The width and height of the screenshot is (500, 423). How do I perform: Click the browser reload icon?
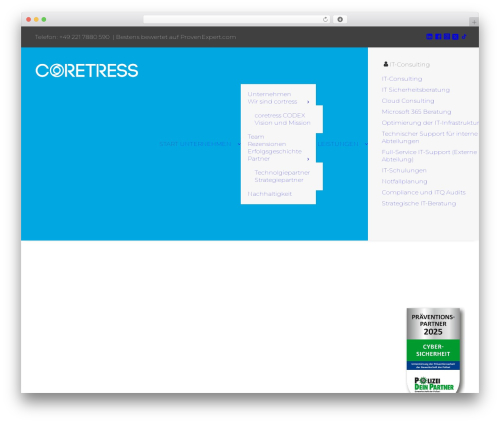[x=325, y=19]
